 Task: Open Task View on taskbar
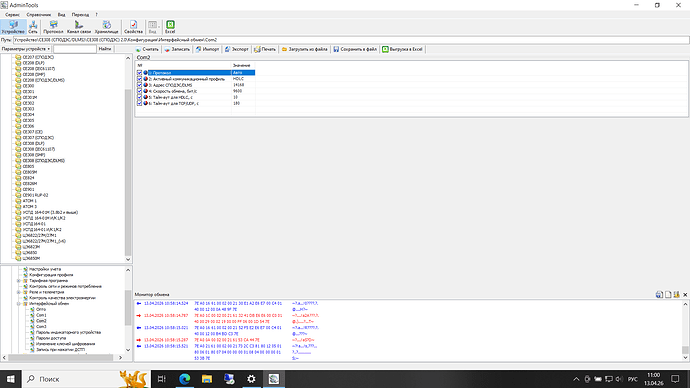click(x=161, y=379)
